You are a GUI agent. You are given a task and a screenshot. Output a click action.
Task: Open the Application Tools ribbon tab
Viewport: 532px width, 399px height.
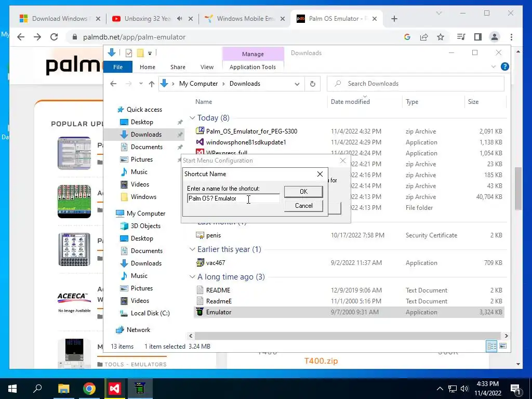pyautogui.click(x=252, y=67)
